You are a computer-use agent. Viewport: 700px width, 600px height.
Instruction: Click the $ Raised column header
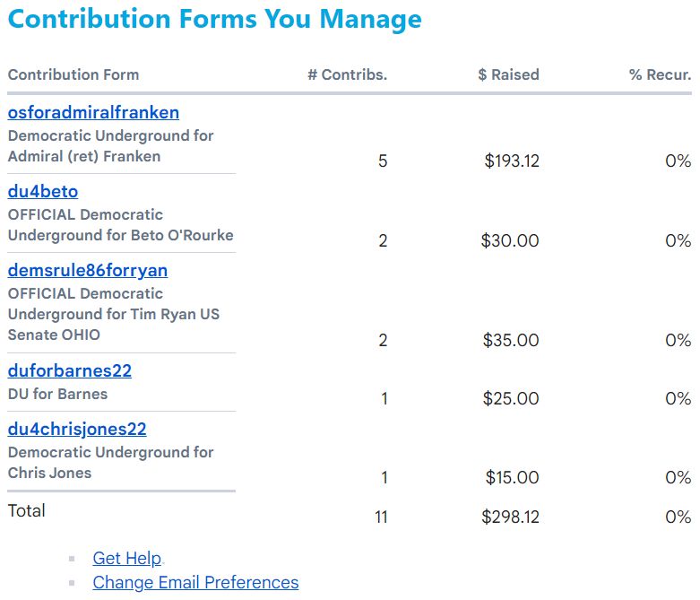508,74
